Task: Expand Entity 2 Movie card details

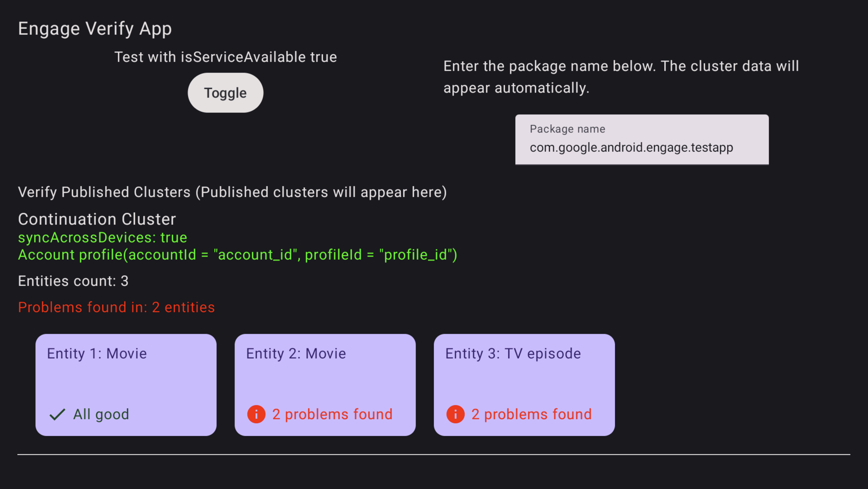Action: 325,384
